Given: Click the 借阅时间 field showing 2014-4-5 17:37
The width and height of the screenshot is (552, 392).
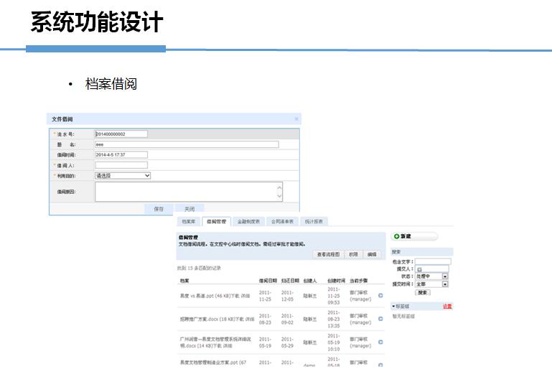Looking at the screenshot, I should (121, 154).
